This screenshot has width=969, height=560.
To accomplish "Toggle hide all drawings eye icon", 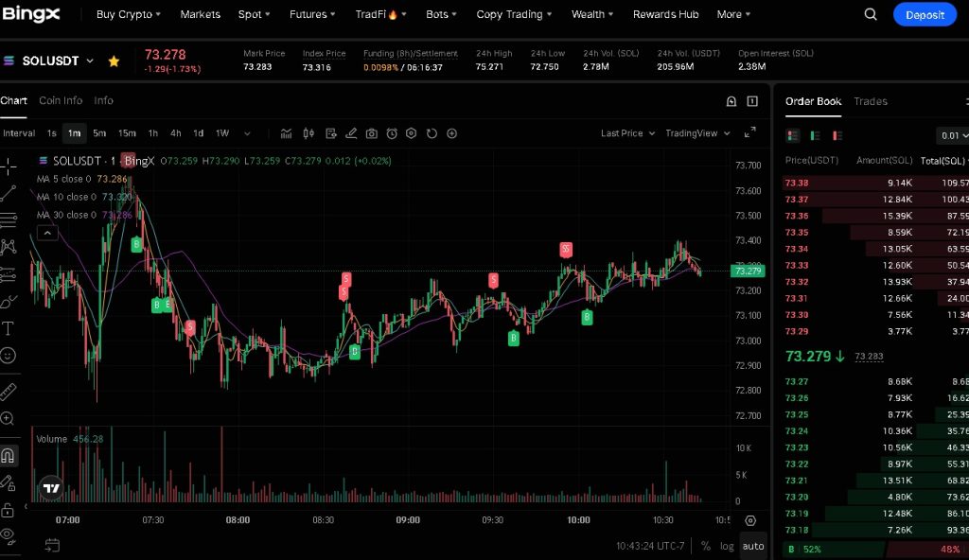I will click(x=8, y=535).
